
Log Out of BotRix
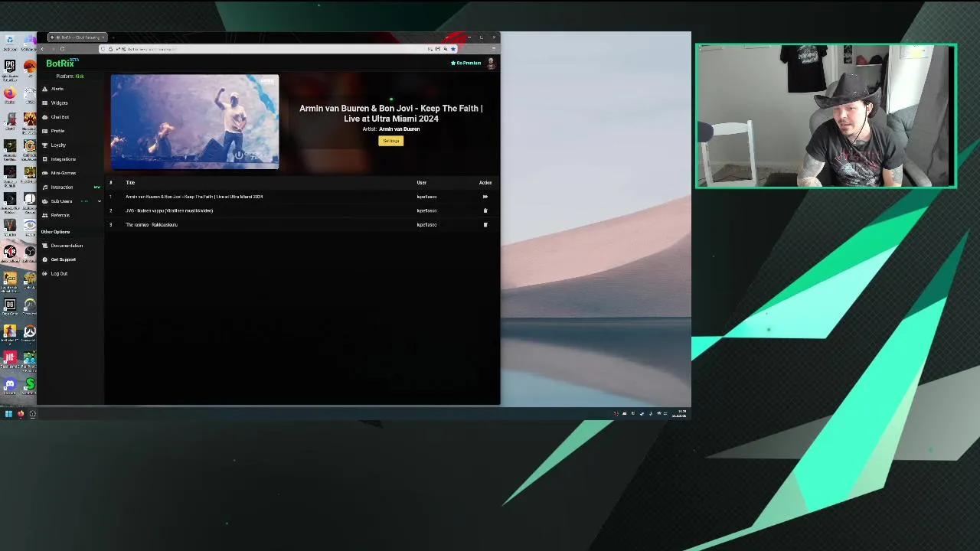click(59, 273)
